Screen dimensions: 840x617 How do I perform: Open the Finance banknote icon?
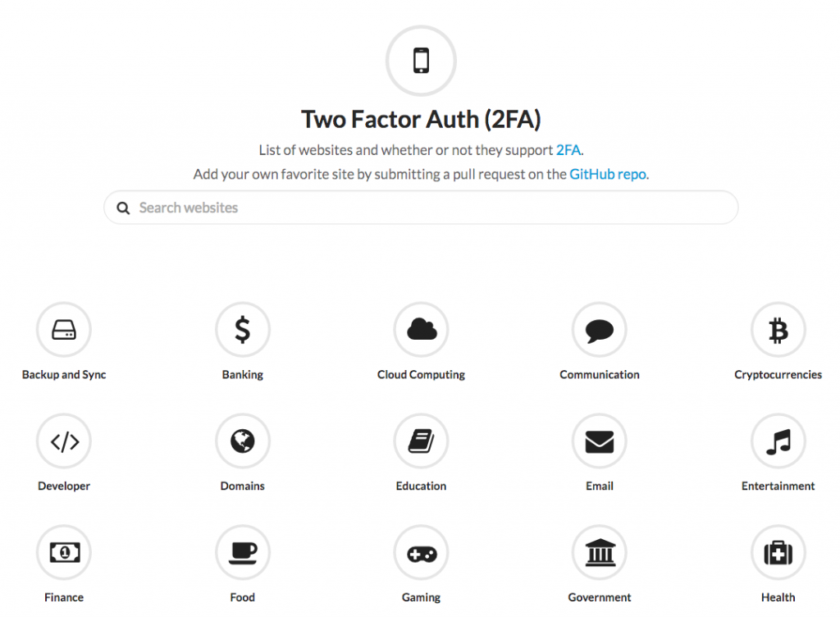point(64,552)
